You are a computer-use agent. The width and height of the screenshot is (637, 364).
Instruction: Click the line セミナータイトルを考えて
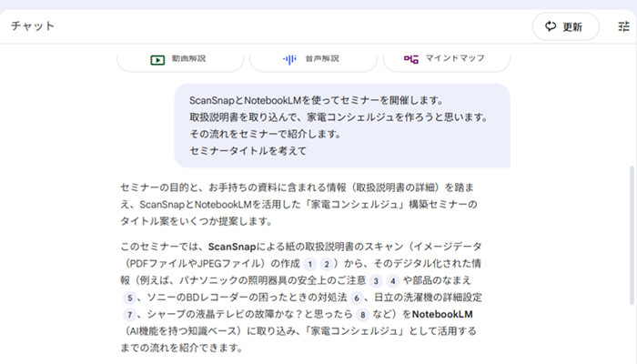248,151
